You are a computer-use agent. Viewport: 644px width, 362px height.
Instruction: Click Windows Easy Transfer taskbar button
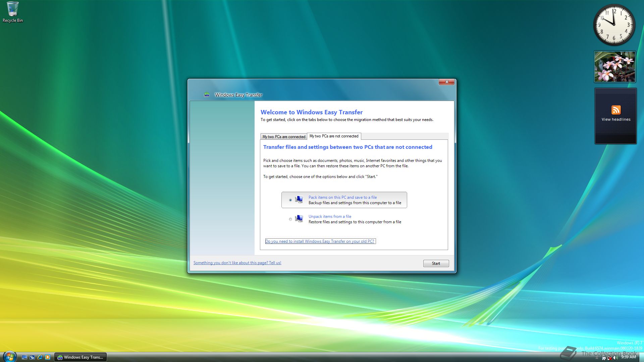[x=80, y=357]
